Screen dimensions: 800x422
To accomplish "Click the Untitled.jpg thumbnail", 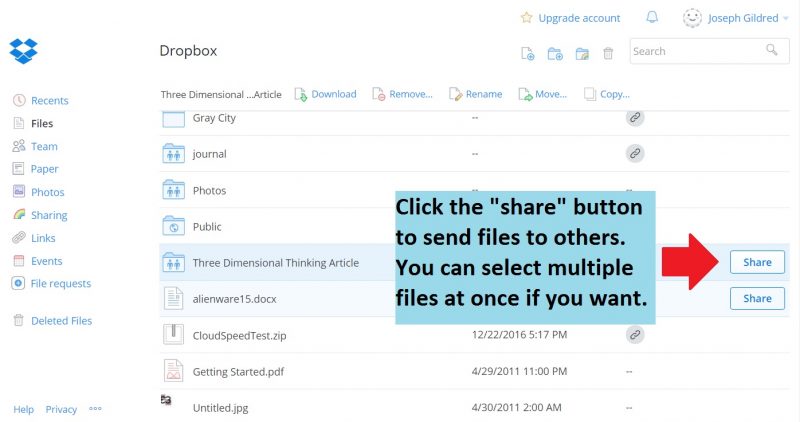I will coord(166,399).
